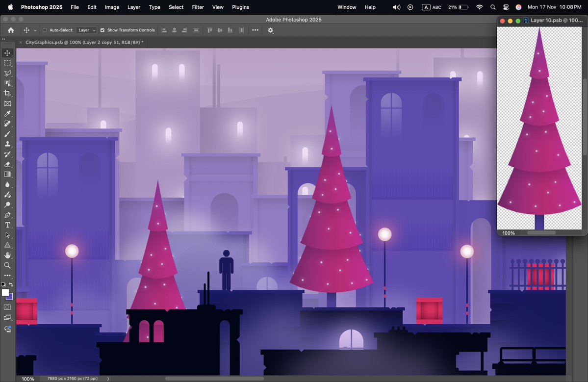Open the Filter menu
The width and height of the screenshot is (588, 382).
click(198, 7)
